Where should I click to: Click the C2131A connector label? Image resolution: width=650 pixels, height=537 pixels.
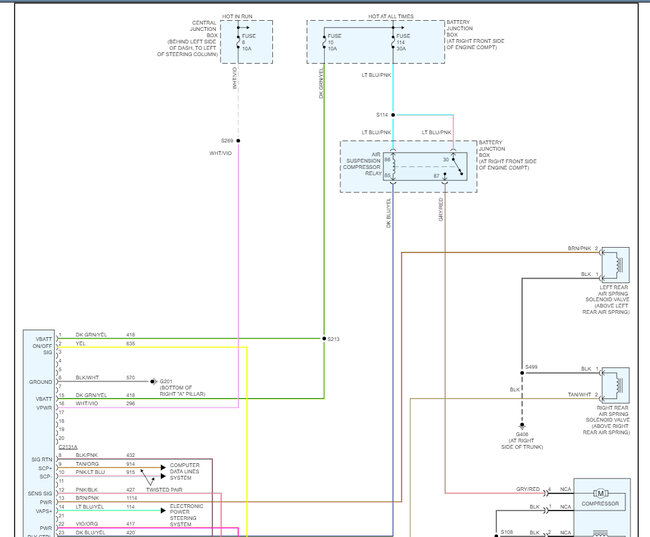tap(68, 447)
